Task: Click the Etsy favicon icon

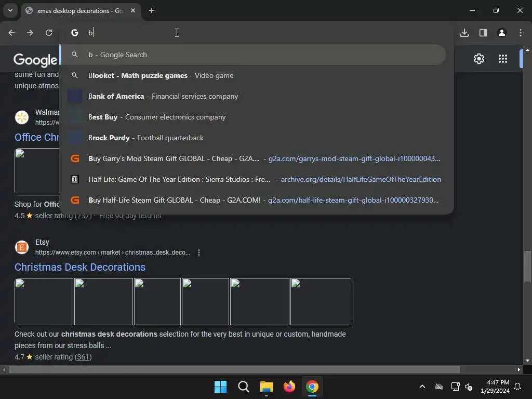Action: coord(22,247)
